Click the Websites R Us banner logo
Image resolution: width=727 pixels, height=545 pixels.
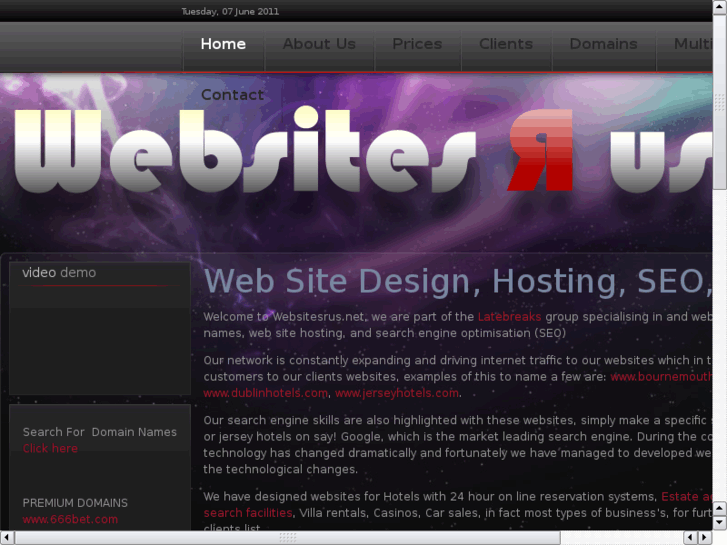[x=364, y=151]
